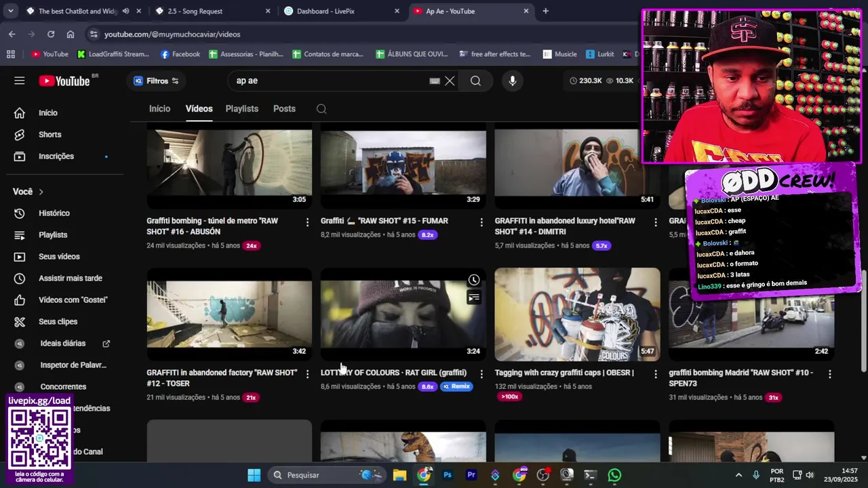Screen dimensions: 868x488
Task: Mute the audio-playing ChatBot browser tab
Action: pyautogui.click(x=125, y=11)
